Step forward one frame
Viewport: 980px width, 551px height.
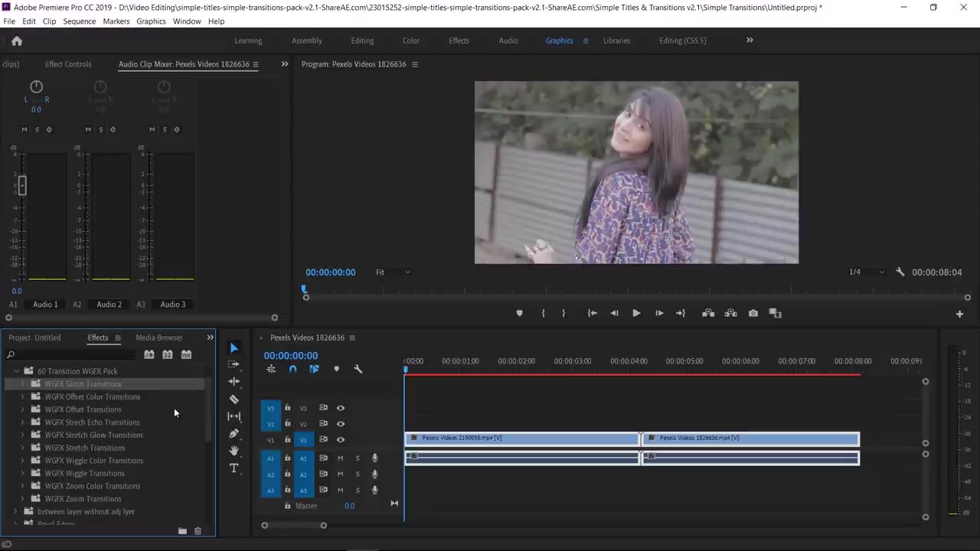(x=659, y=313)
